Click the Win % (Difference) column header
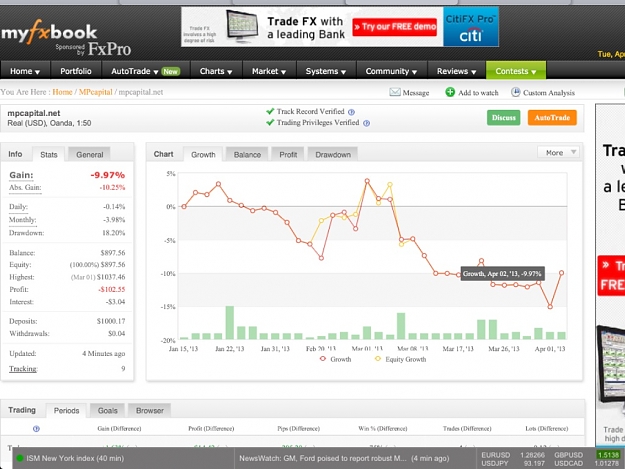The height and width of the screenshot is (469, 625). click(x=383, y=429)
